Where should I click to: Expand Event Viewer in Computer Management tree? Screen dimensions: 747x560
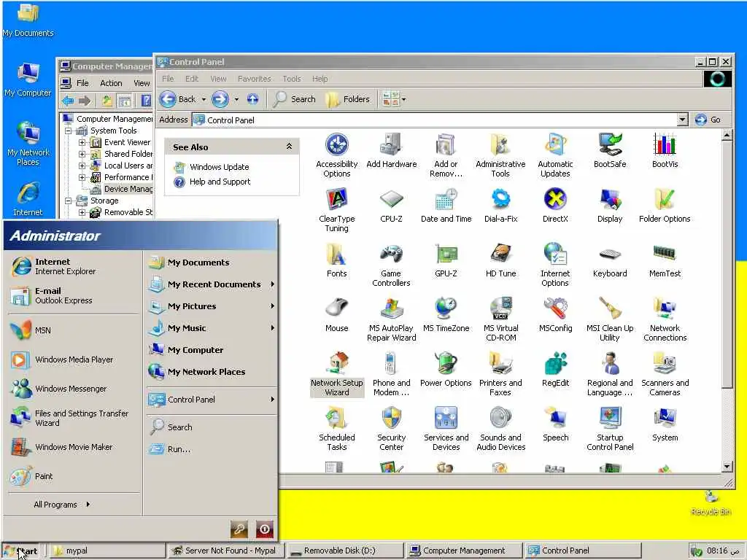pyautogui.click(x=82, y=142)
